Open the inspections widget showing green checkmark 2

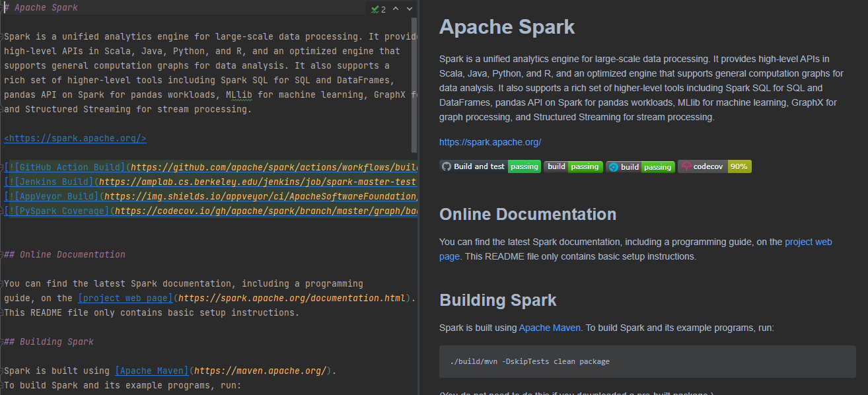[379, 9]
